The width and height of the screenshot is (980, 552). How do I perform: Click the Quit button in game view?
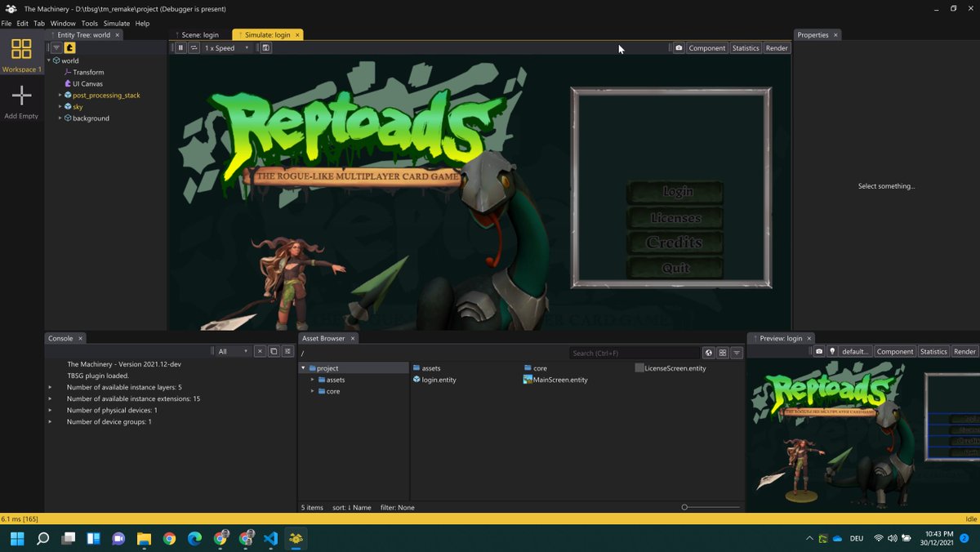pyautogui.click(x=675, y=267)
